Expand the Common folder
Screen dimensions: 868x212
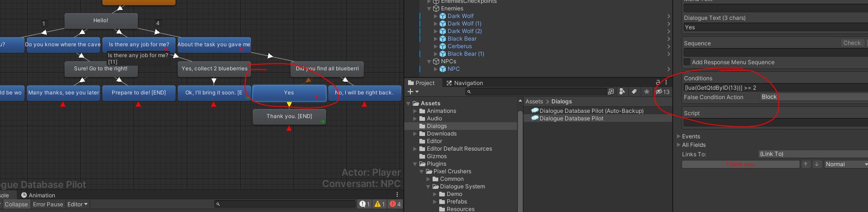point(429,179)
